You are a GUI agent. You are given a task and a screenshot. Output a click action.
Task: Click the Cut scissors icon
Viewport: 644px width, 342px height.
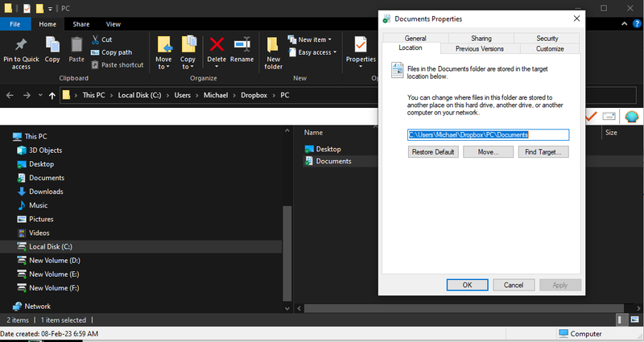97,39
